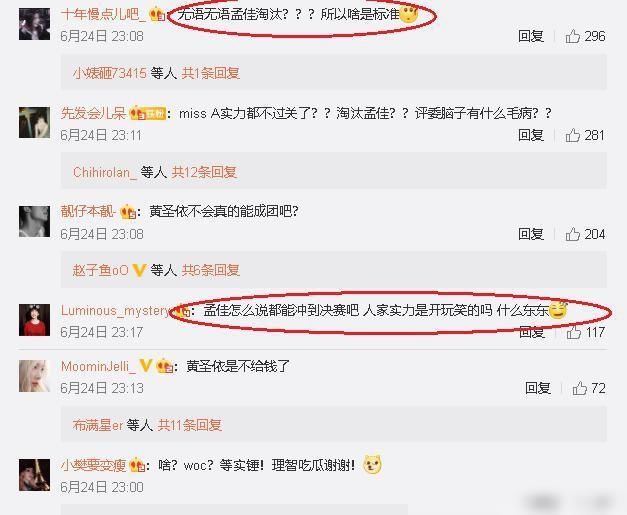627x515 pixels.
Task: Click the red-dressed avatar of Luminous_mystery
Action: tap(34, 320)
